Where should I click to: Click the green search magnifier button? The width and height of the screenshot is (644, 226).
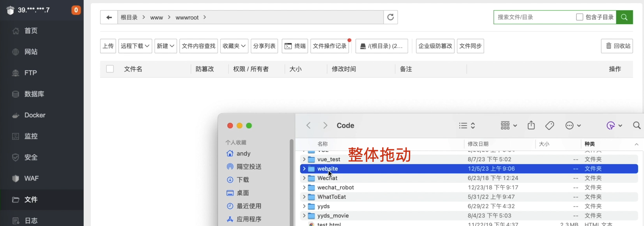tap(624, 17)
